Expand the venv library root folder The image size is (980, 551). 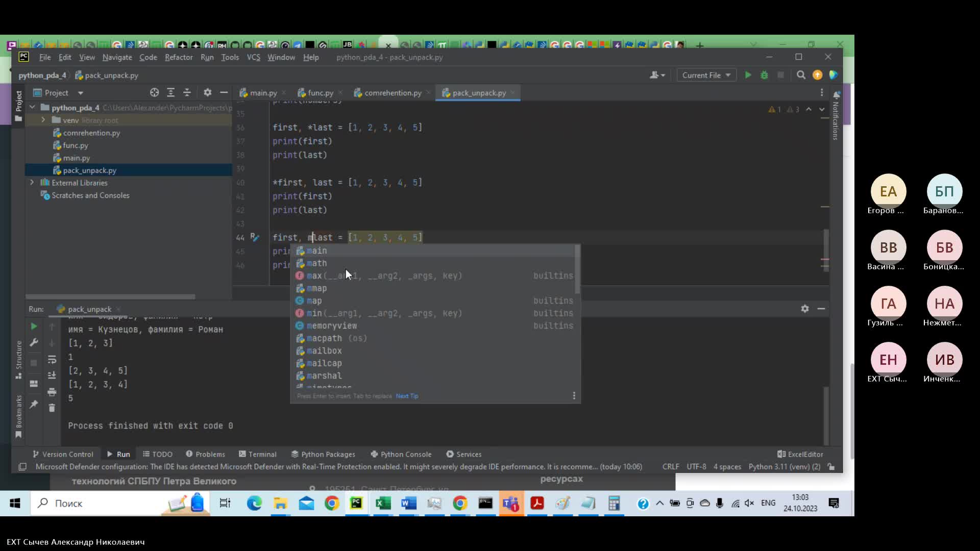[x=43, y=120]
